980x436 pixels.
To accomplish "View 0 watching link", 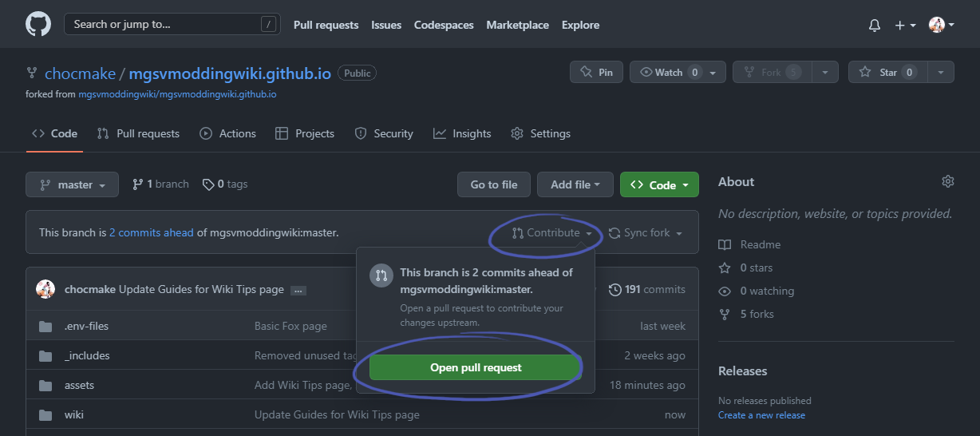I will [756, 291].
